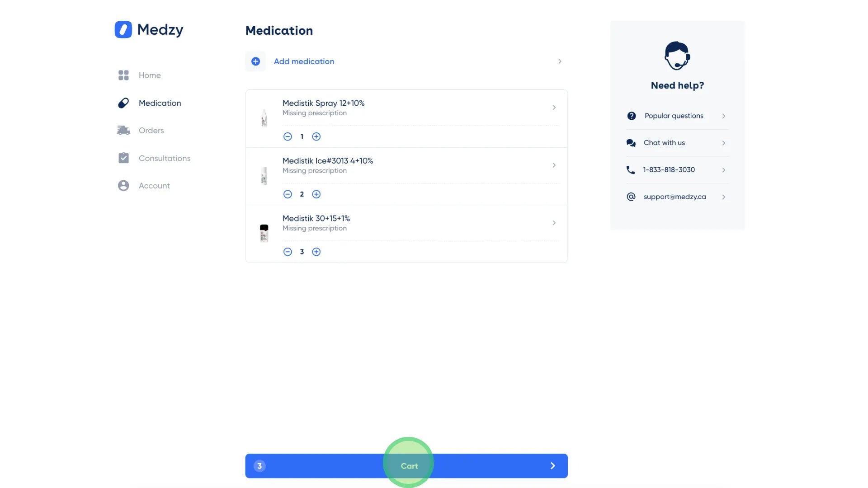Click the phone icon beside 1-833-818-3030
This screenshot has width=868, height=488.
(631, 169)
